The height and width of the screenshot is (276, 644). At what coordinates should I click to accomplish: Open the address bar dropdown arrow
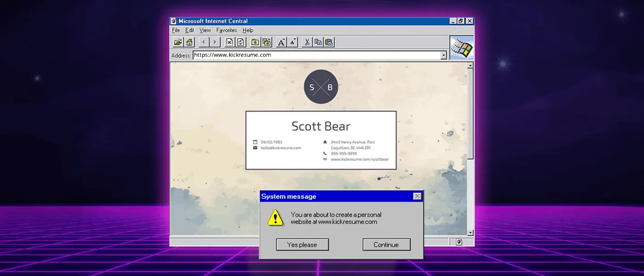[443, 55]
